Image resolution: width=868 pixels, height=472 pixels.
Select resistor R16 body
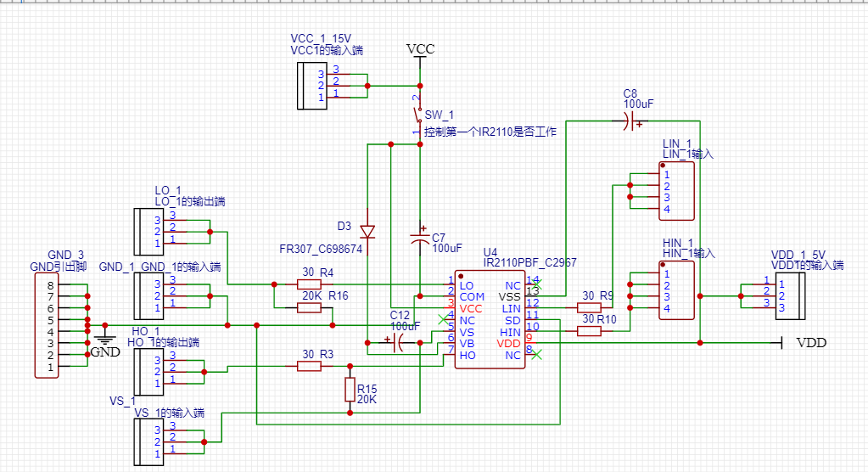click(x=309, y=307)
